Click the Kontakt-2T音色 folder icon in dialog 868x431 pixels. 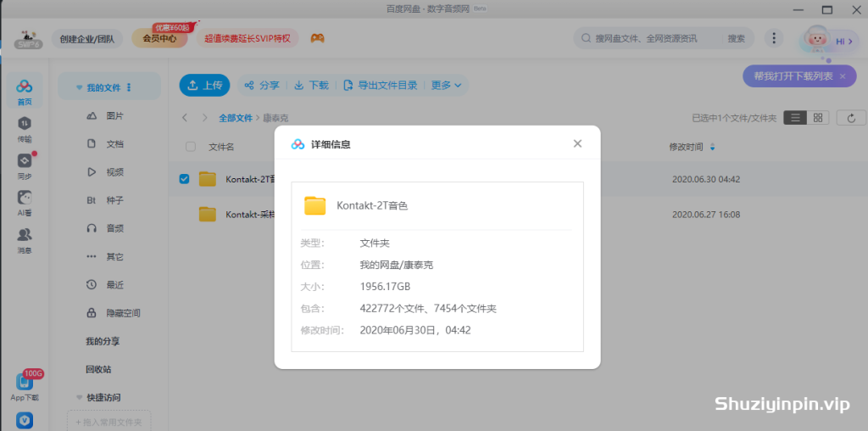pos(315,205)
